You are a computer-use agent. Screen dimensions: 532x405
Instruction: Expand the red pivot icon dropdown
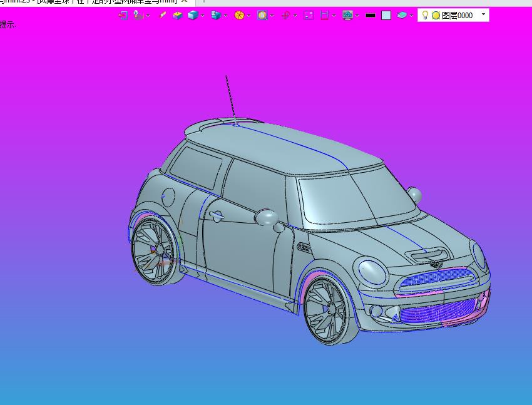pyautogui.click(x=295, y=16)
